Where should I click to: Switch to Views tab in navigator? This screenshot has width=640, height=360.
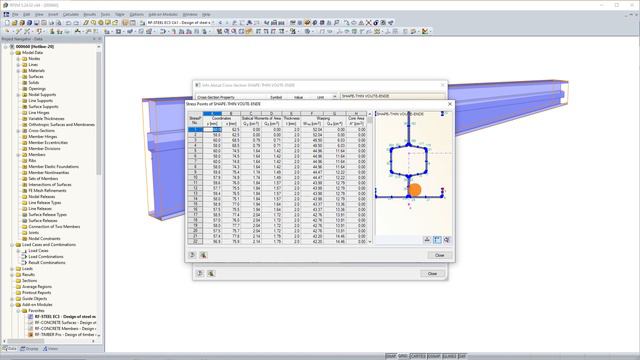pos(51,349)
